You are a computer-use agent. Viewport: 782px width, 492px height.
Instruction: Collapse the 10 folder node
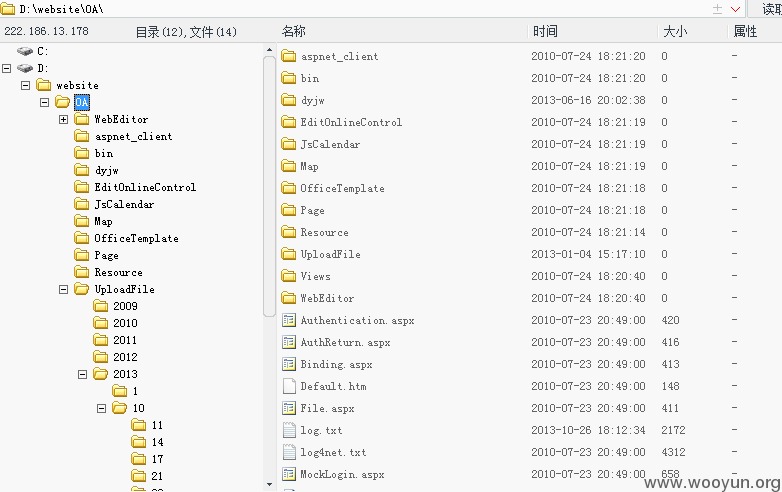pyautogui.click(x=101, y=408)
